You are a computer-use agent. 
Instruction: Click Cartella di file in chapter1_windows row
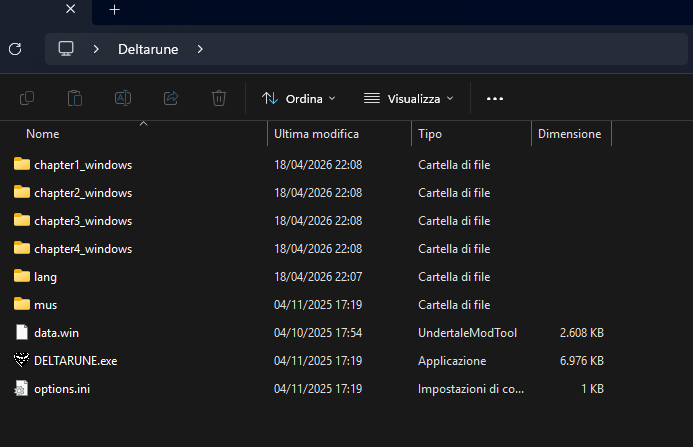click(454, 165)
